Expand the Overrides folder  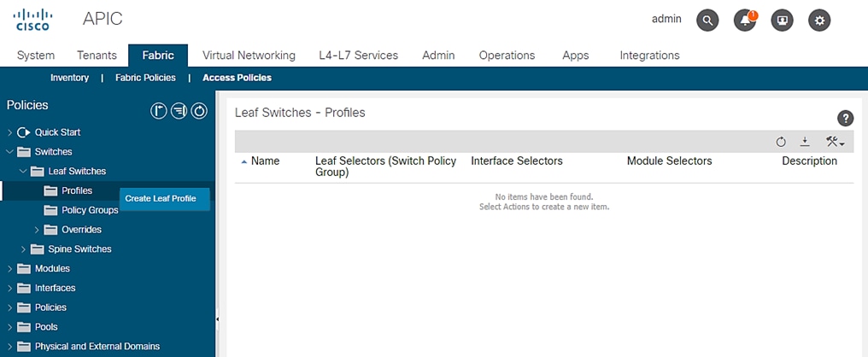[x=37, y=230]
